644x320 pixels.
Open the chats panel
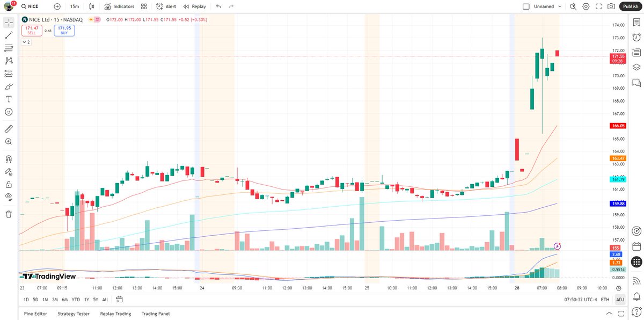[636, 83]
